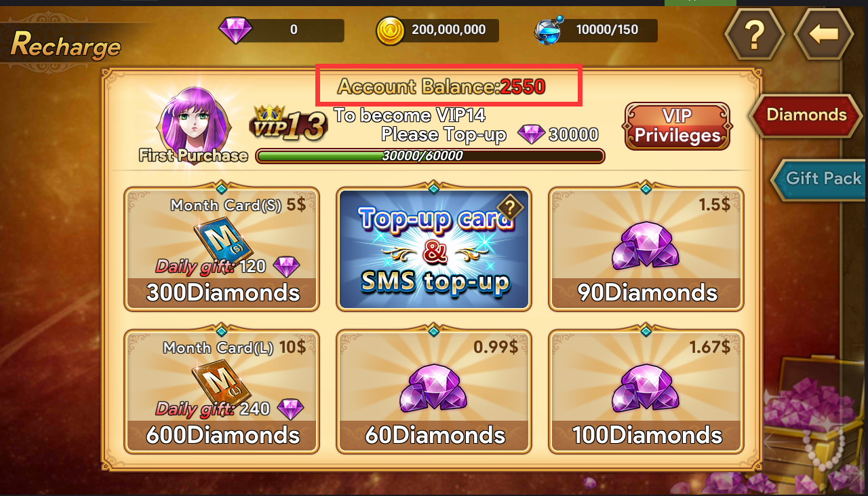Click the purple diamond currency icon at top
The width and height of the screenshot is (868, 496).
click(235, 30)
